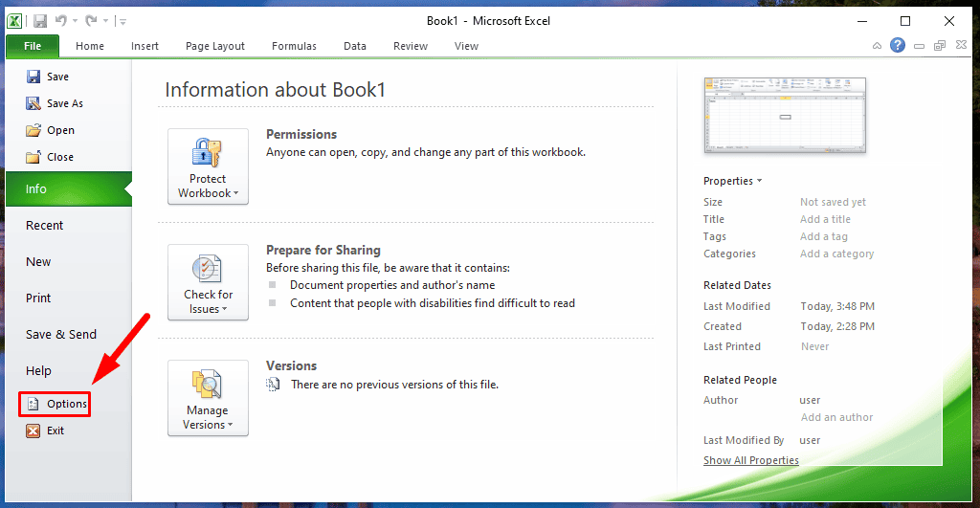Customize Quick Access Toolbar dropdown arrow
The width and height of the screenshot is (980, 508).
coord(122,21)
